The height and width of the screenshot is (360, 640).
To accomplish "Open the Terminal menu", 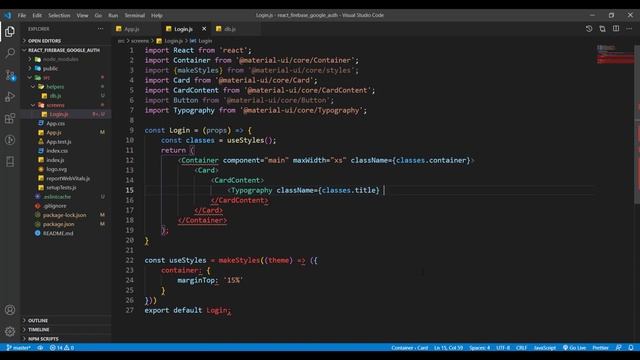I will 135,16.
